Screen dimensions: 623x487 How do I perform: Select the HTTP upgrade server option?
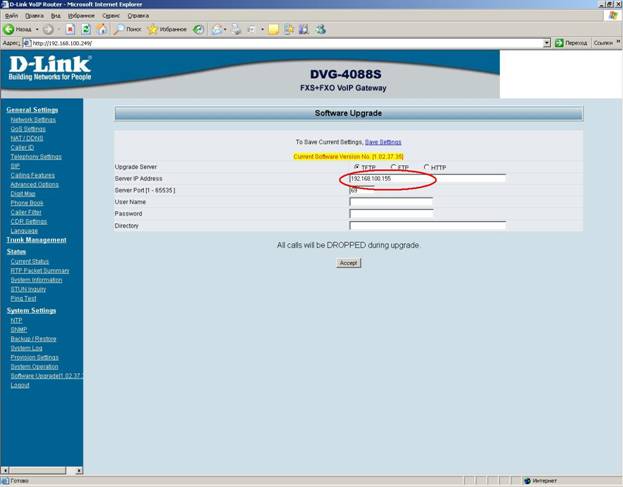pyautogui.click(x=426, y=167)
